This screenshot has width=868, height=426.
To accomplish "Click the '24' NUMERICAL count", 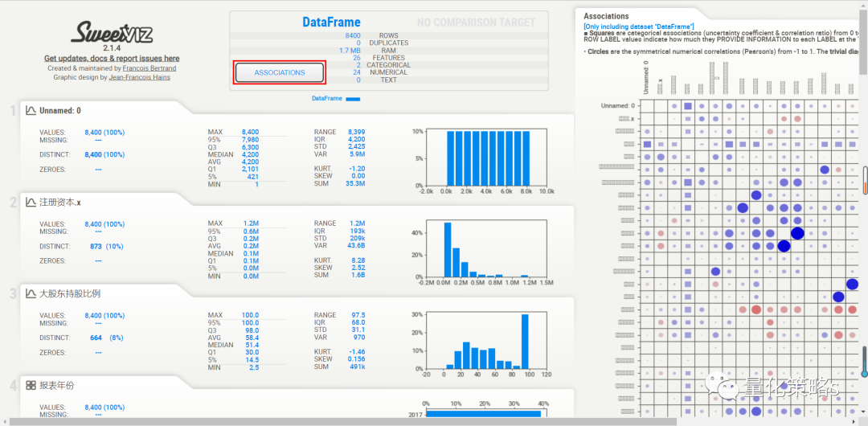I will (357, 72).
